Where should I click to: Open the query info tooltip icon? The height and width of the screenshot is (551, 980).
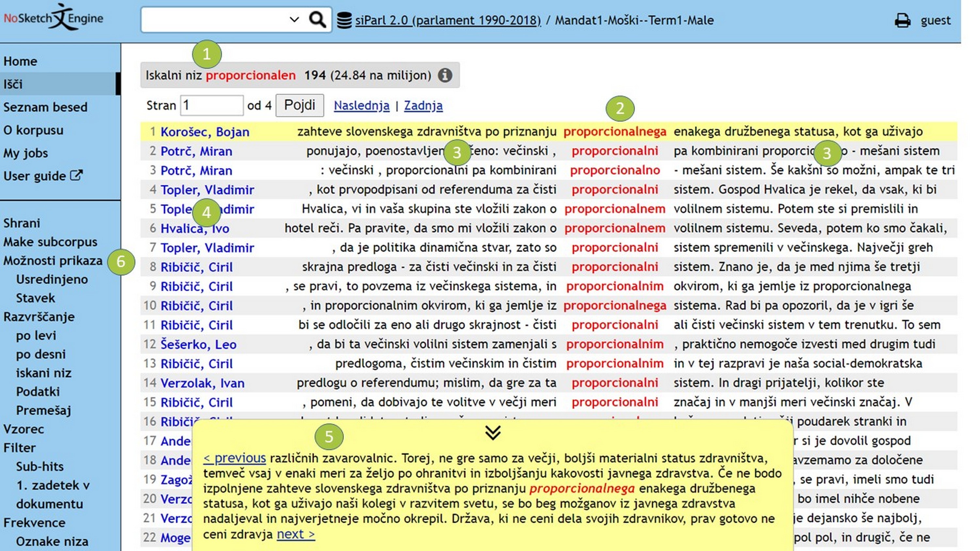446,75
